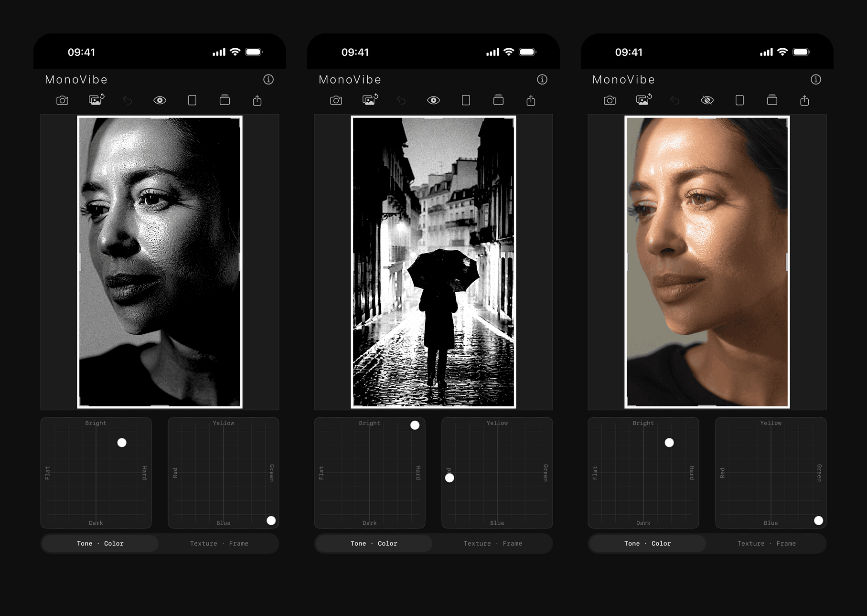Viewport: 867px width, 616px height.
Task: Click MonoVibe title above the grayscale portrait
Action: tap(76, 80)
